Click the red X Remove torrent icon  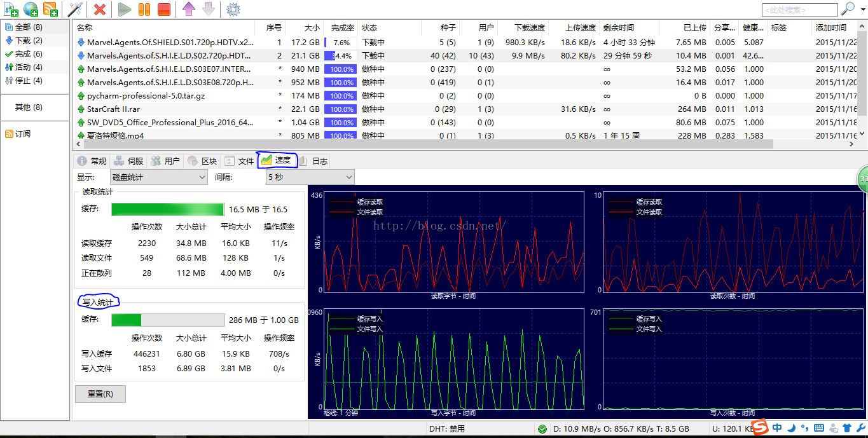100,9
